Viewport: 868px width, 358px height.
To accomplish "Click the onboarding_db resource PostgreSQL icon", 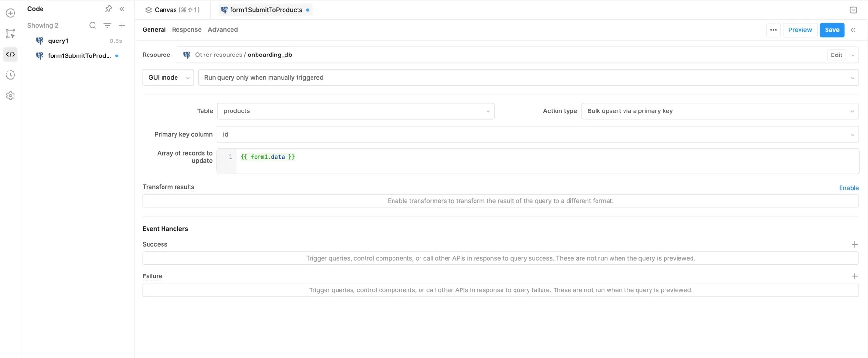I will tap(187, 55).
